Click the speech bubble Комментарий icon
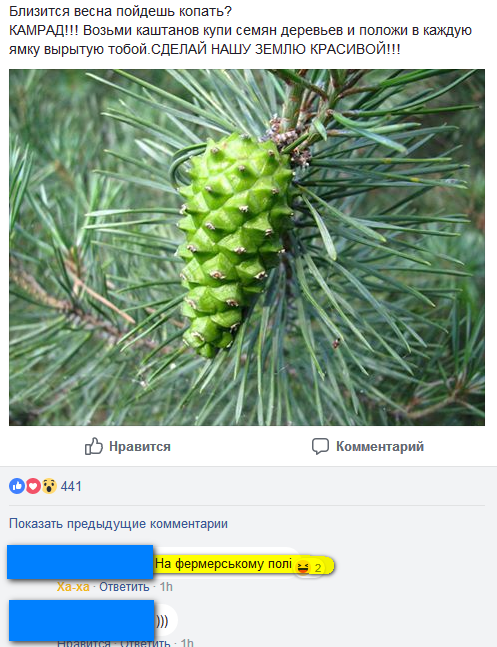 320,446
